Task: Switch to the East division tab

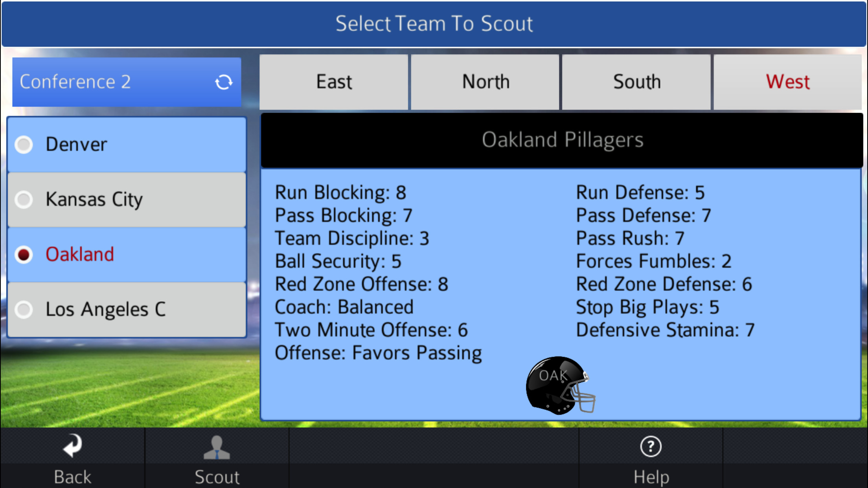Action: [x=334, y=82]
